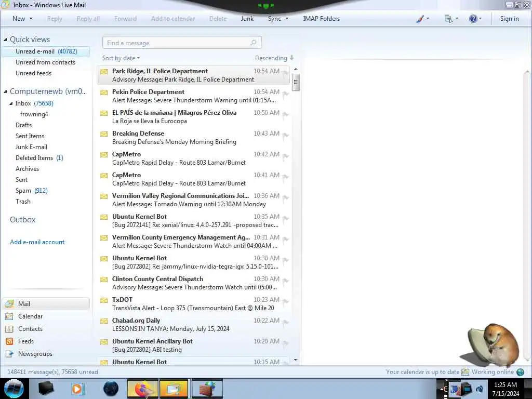Click the brick wall globe taskbar icon
532x399 pixels.
coord(207,389)
